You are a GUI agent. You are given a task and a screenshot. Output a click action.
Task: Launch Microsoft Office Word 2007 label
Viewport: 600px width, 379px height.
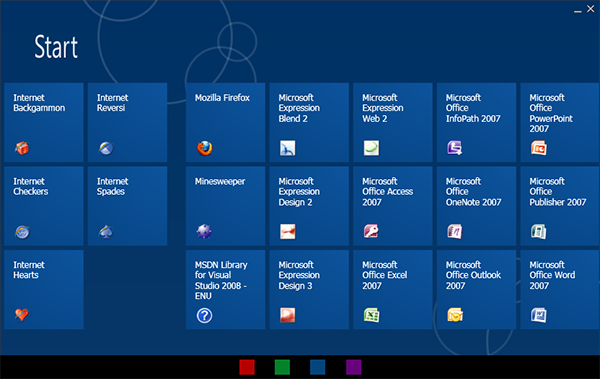point(552,275)
